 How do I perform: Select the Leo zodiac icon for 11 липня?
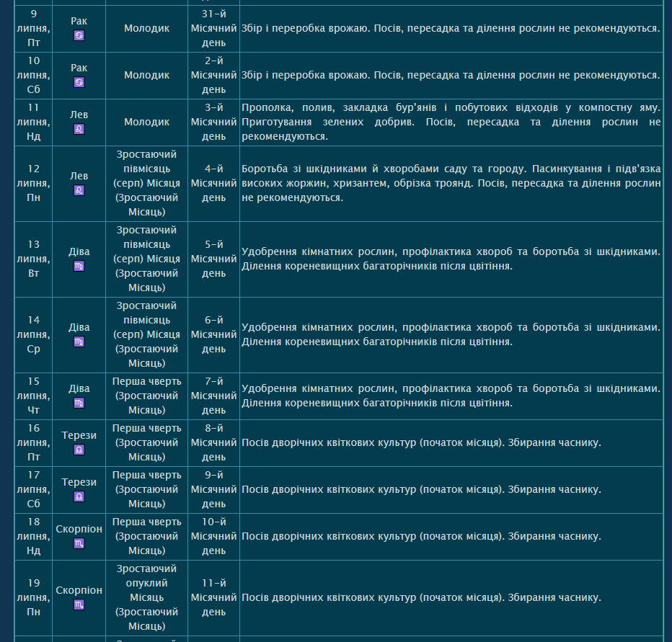point(79,130)
